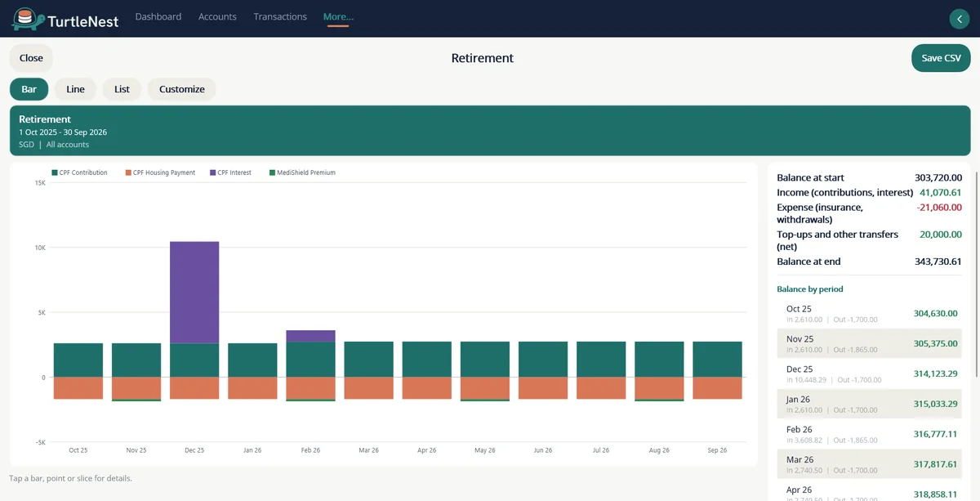
Task: Toggle CPF Housing Payment legend swatch
Action: [x=128, y=172]
